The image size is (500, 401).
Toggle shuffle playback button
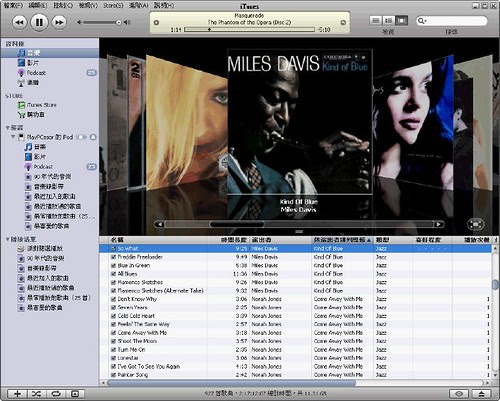point(36,394)
